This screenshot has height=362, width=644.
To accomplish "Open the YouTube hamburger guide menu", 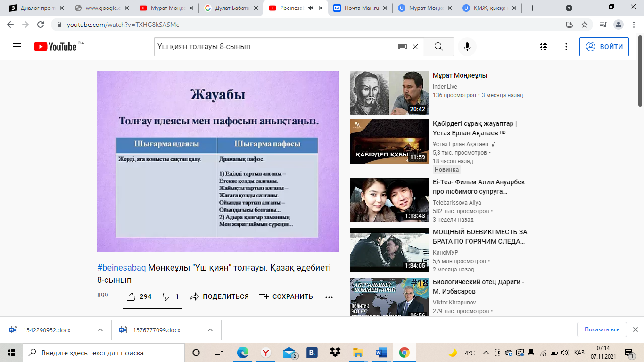I will coord(17,47).
